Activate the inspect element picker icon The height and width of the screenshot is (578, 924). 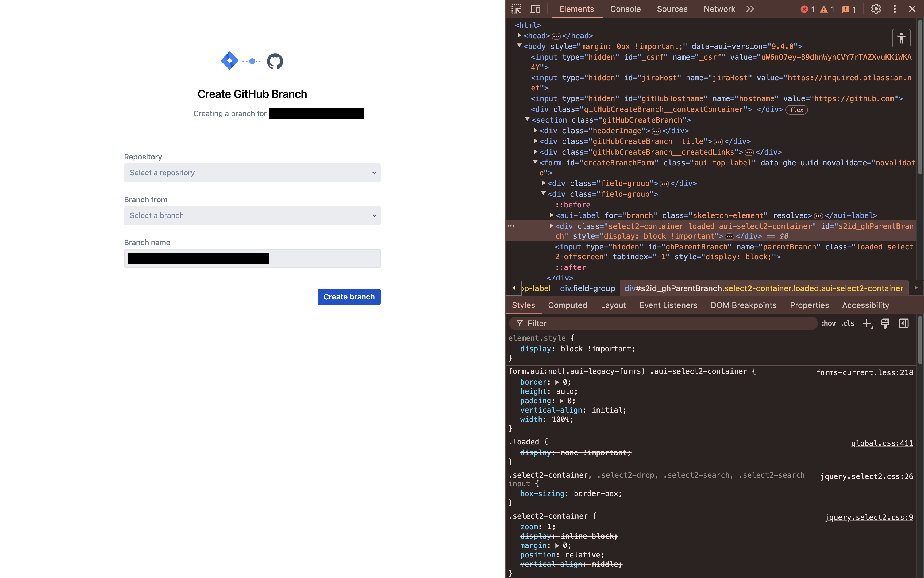tap(516, 9)
